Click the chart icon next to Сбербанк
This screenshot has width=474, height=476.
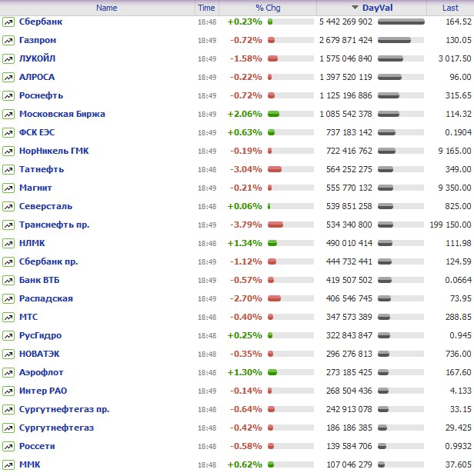click(x=8, y=22)
